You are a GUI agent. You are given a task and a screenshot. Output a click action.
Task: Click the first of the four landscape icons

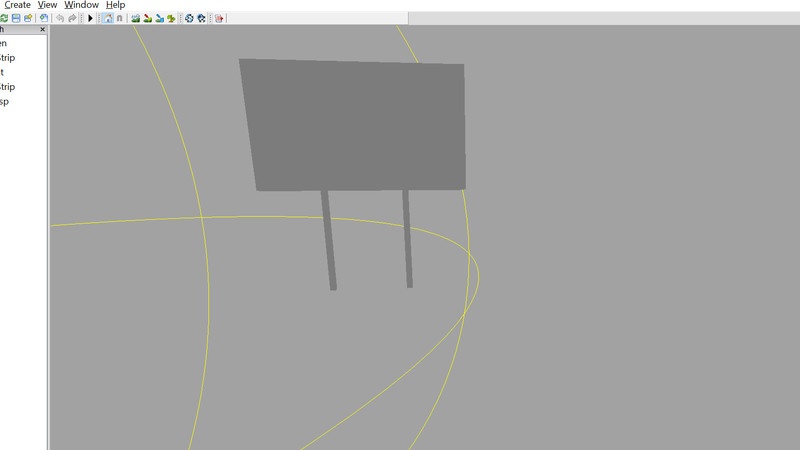click(x=136, y=18)
